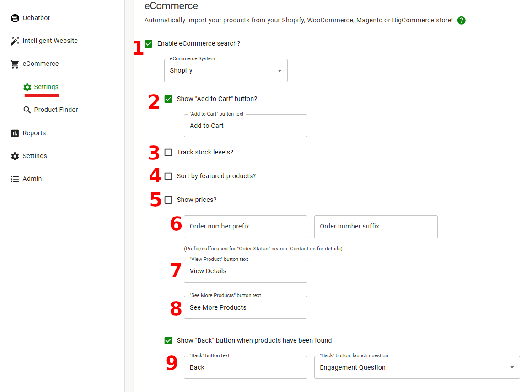Click the Order number suffix field
This screenshot has height=392, width=532.
376,227
